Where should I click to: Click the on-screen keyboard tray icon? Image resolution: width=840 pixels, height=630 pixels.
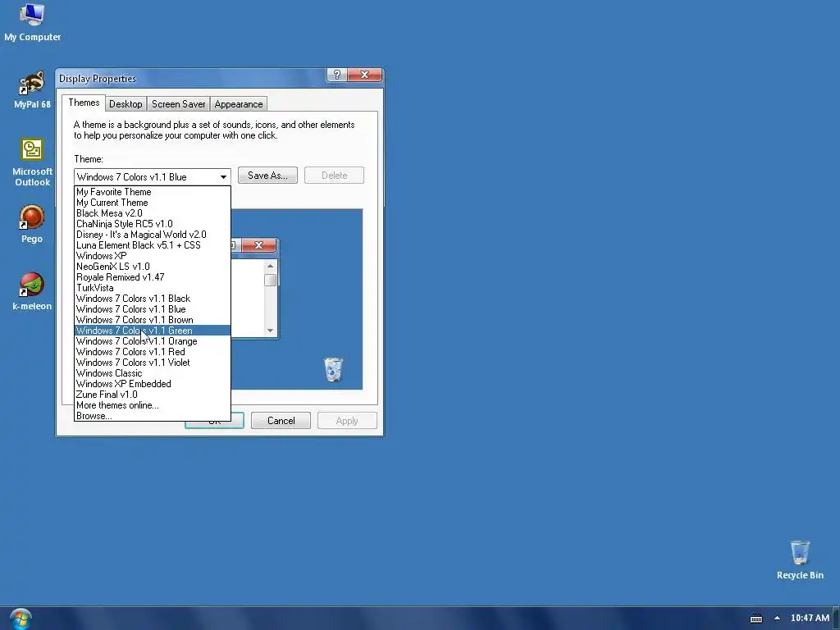click(756, 619)
